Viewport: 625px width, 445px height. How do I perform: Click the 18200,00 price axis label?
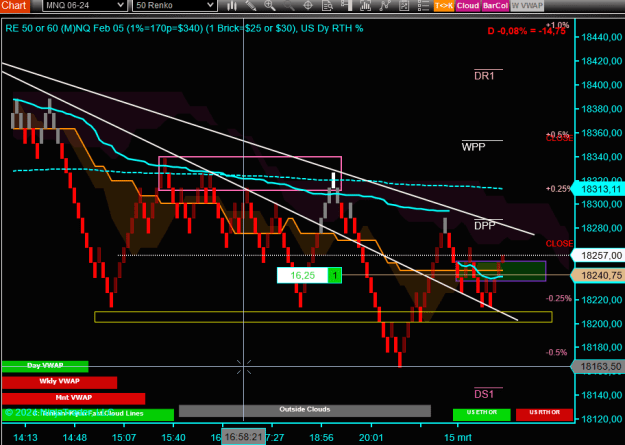coord(602,323)
